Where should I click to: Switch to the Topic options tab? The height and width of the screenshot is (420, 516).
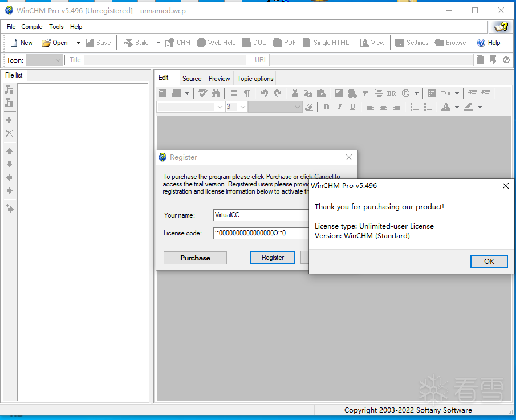click(x=255, y=79)
